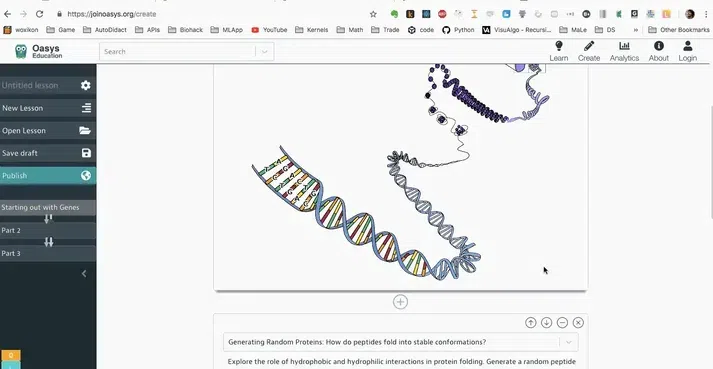Swap Part 2 and Part 3 order

tap(49, 242)
